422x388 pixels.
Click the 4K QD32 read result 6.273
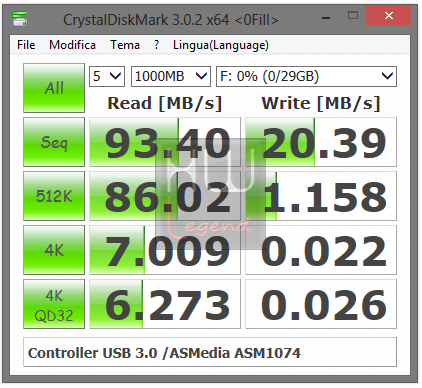pos(165,304)
